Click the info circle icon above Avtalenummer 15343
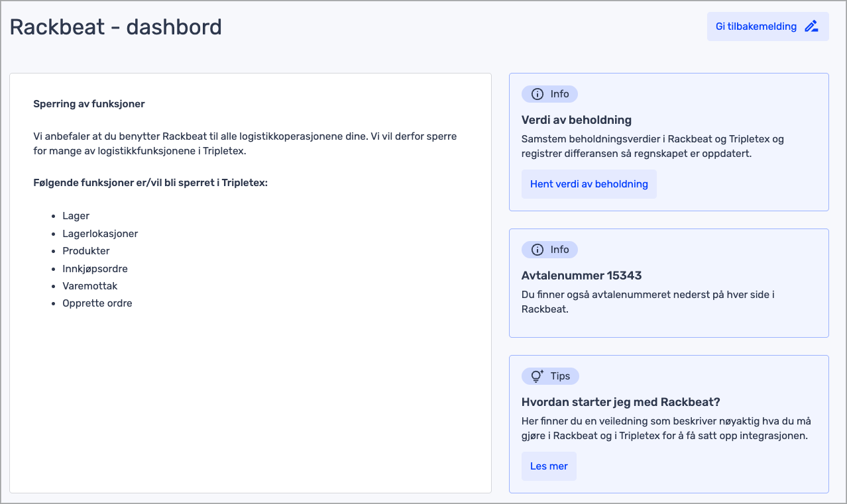Image resolution: width=847 pixels, height=504 pixels. click(x=537, y=250)
